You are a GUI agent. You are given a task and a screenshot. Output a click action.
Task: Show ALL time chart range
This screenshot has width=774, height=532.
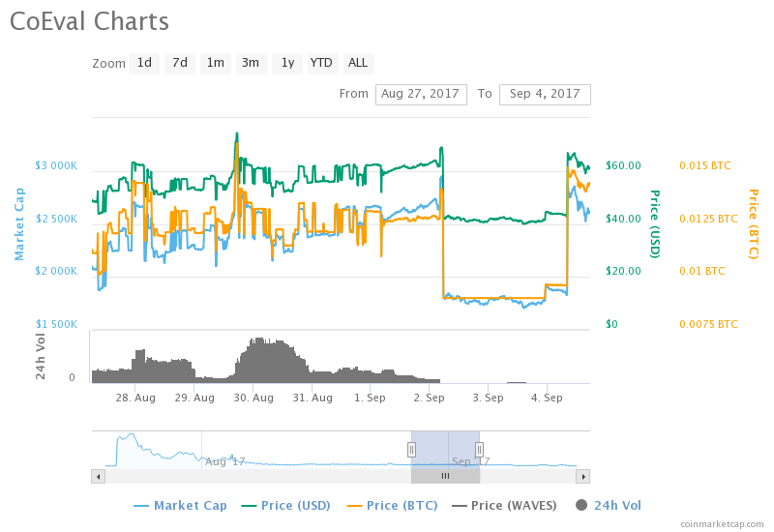pos(358,63)
